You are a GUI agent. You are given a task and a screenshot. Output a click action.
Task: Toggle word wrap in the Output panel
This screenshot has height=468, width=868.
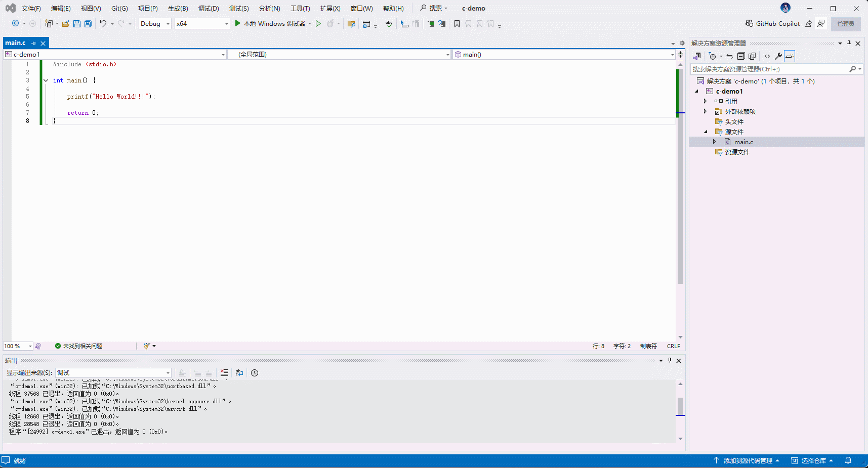tap(239, 373)
